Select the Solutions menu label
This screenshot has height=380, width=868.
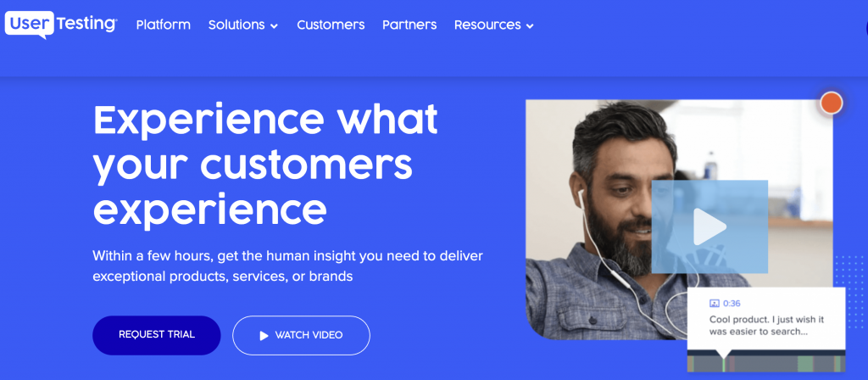click(236, 25)
